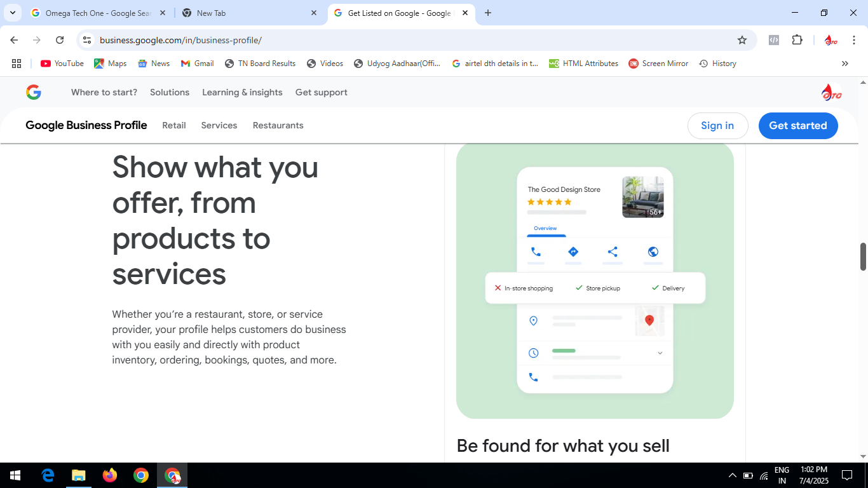Click the Sign in button

pyautogui.click(x=717, y=126)
